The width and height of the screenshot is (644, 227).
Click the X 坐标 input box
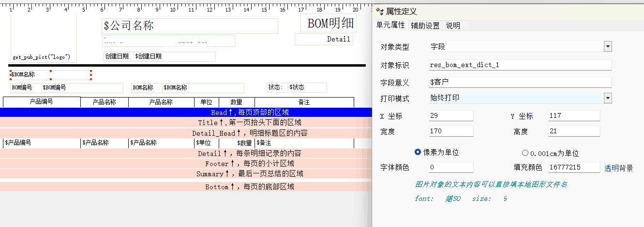tap(450, 116)
